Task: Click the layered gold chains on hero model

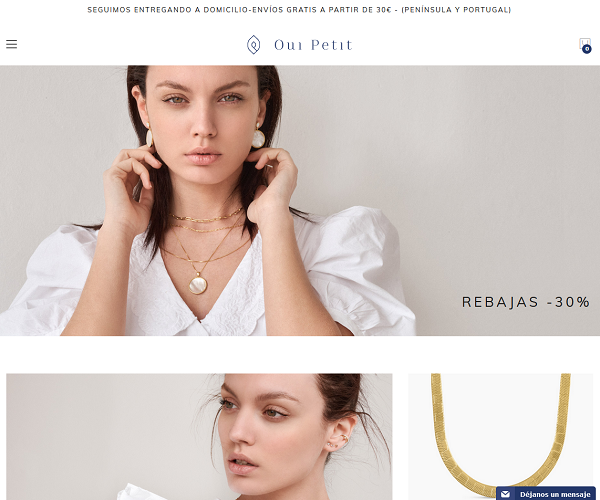Action: click(x=207, y=235)
